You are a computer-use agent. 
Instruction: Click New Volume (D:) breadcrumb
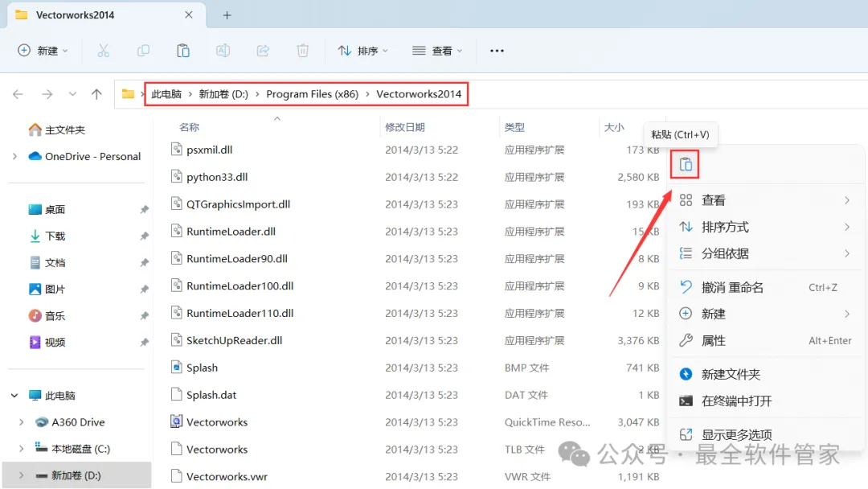(223, 94)
